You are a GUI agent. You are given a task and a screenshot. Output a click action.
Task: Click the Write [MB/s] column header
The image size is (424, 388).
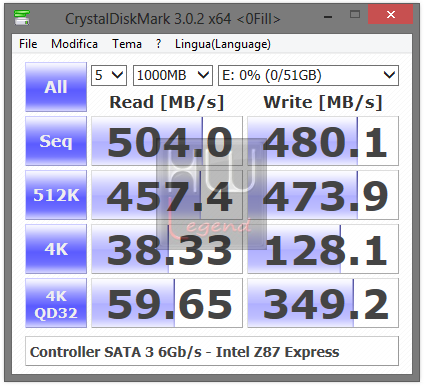[x=323, y=102]
